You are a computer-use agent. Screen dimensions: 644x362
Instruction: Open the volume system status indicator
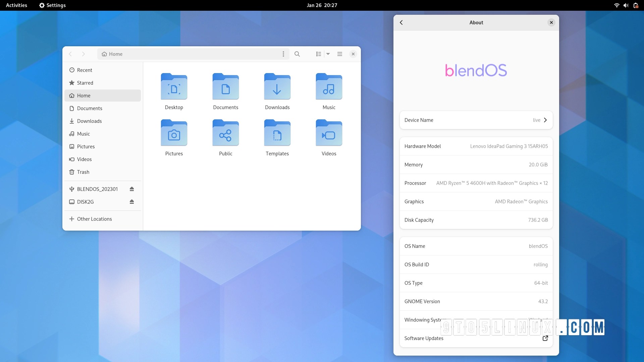coord(626,5)
